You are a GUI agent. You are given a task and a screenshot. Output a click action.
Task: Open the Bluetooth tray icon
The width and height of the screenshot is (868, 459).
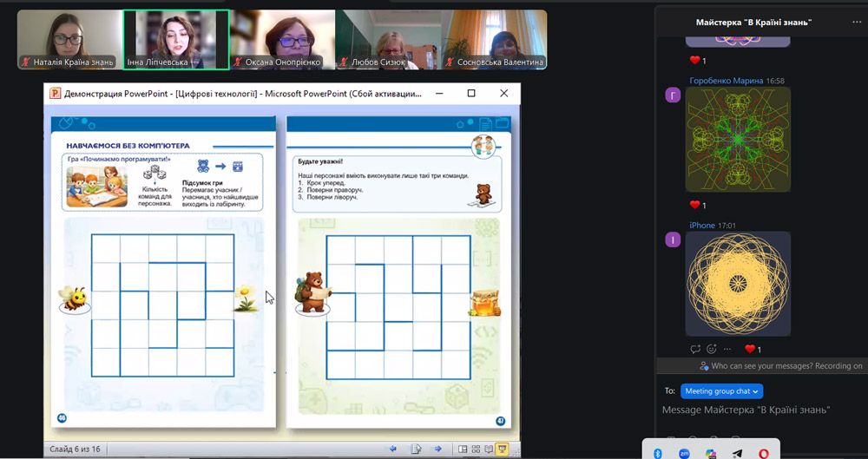(658, 453)
